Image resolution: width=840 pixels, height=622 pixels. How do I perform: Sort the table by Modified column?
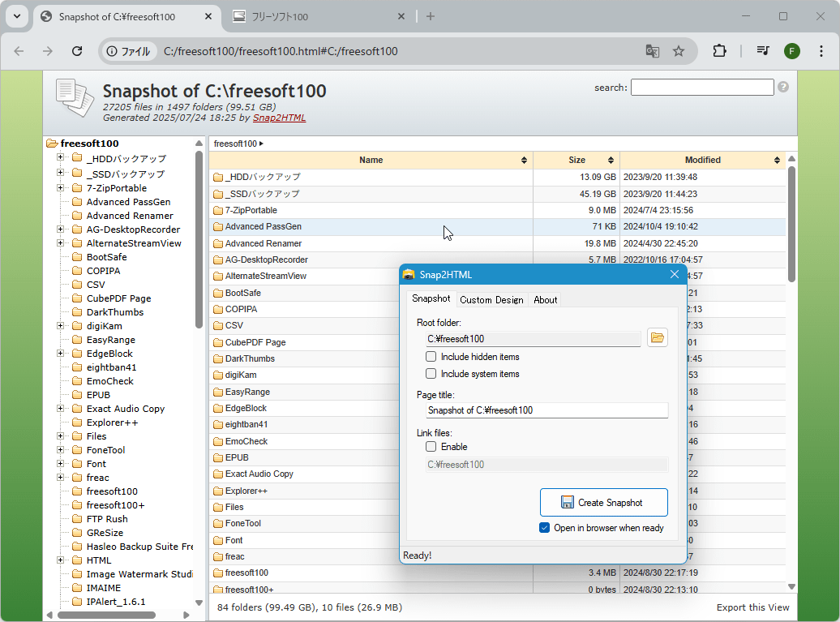703,160
